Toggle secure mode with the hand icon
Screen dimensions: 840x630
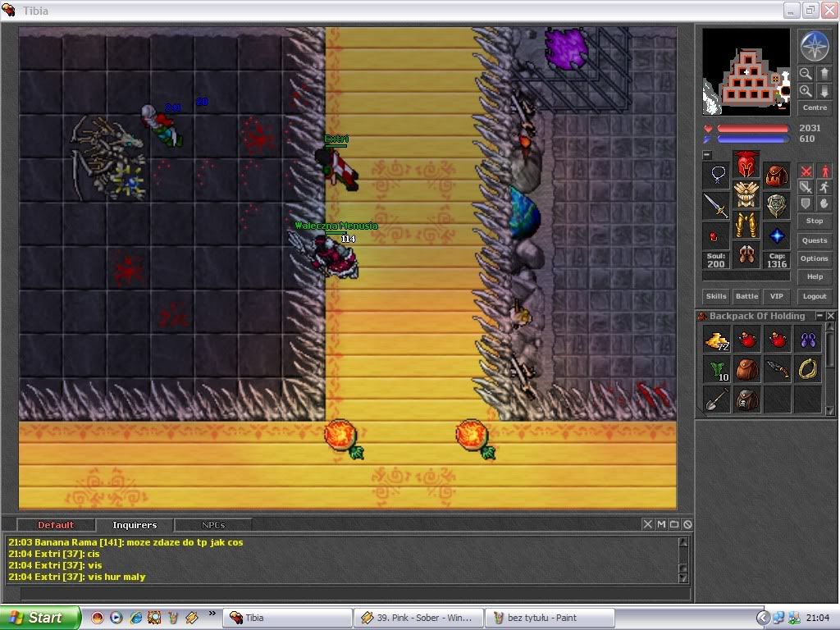coord(824,203)
